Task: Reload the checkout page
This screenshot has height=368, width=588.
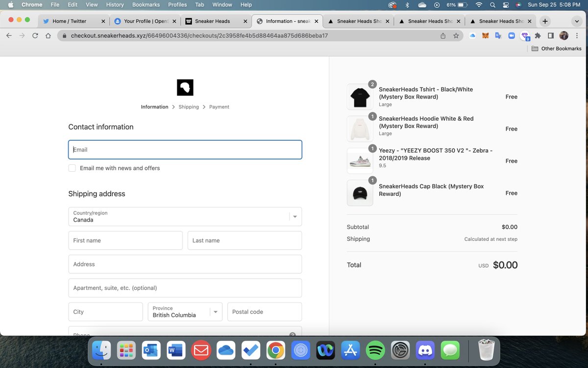Action: (35, 36)
